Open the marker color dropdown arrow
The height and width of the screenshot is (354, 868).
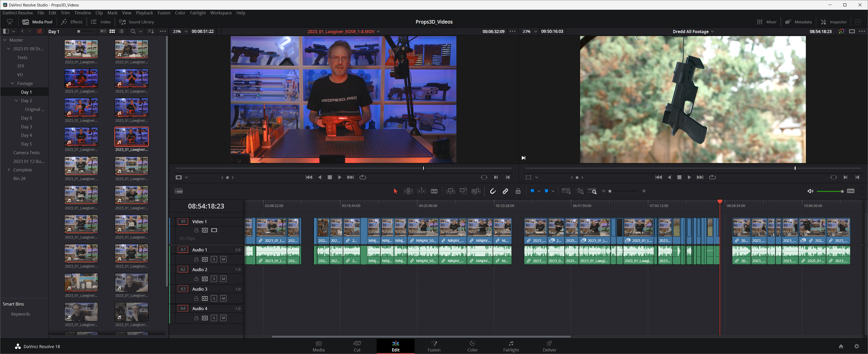pos(553,191)
